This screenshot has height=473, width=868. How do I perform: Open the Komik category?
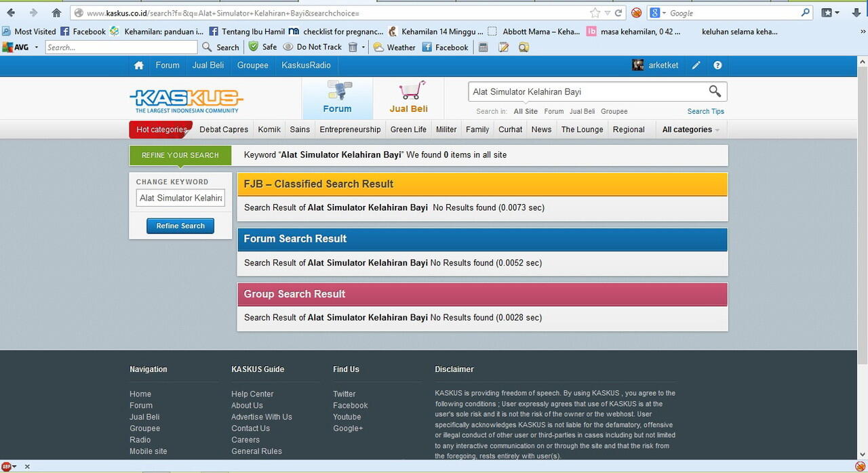click(269, 129)
